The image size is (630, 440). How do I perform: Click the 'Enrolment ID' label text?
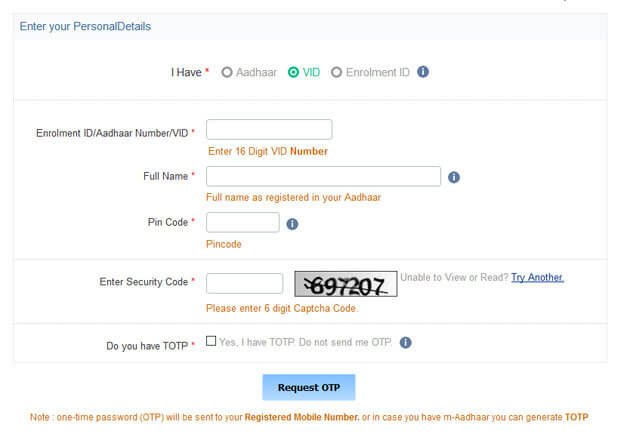378,72
